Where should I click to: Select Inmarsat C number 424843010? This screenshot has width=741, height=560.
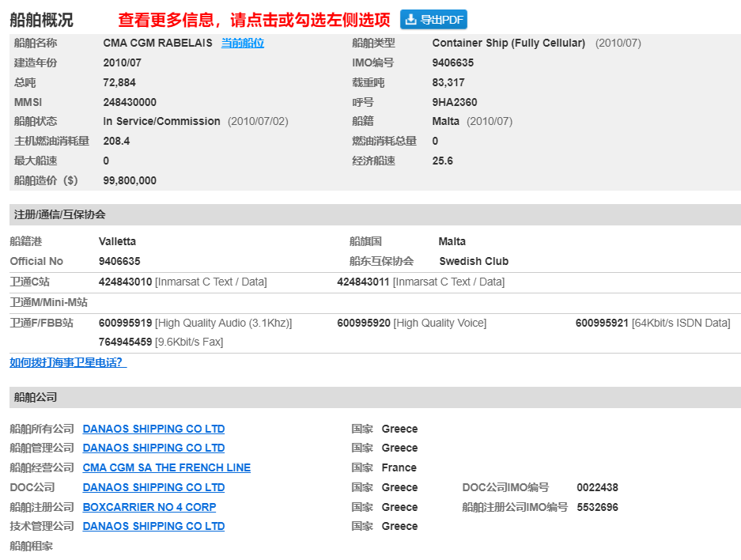point(125,282)
